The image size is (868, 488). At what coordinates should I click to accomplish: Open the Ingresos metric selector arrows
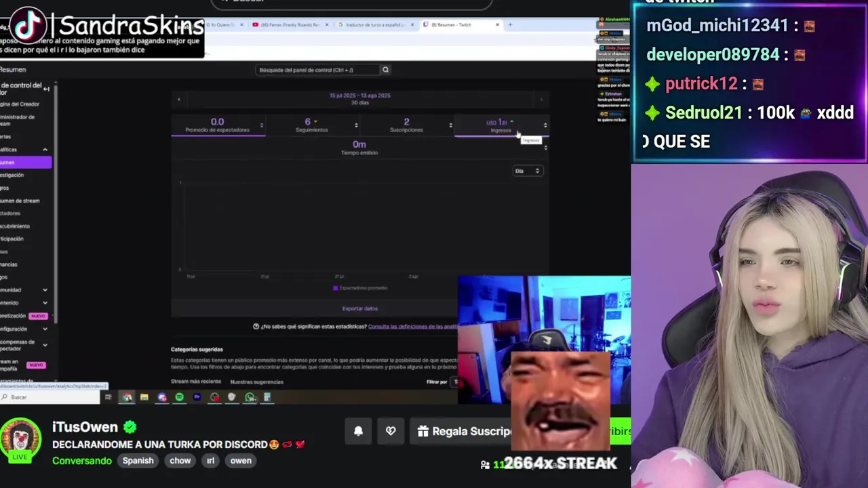pos(545,125)
